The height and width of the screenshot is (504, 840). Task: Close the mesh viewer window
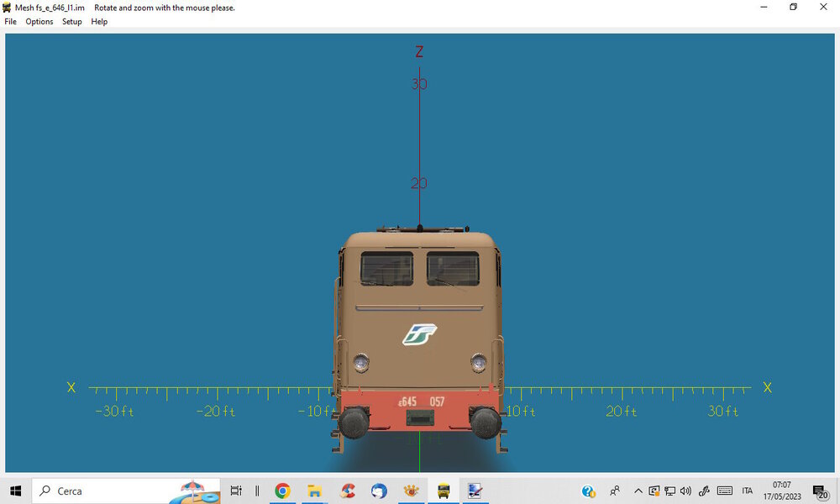[823, 7]
